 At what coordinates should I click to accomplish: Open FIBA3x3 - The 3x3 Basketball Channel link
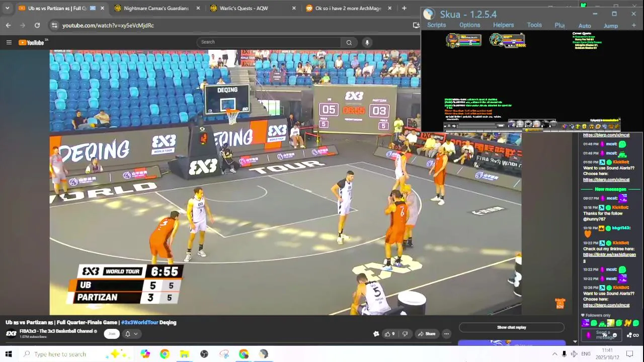coord(56,331)
